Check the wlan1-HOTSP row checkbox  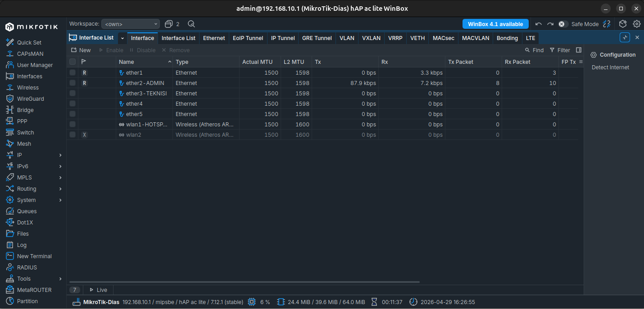click(73, 124)
